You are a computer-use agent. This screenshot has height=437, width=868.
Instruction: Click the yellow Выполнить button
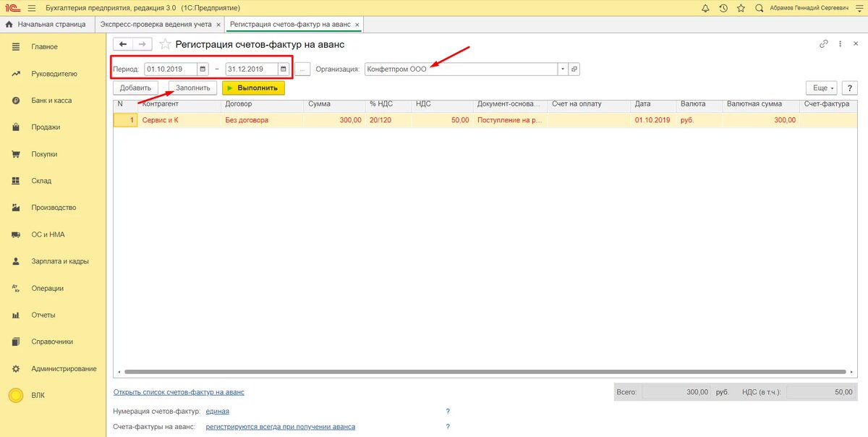click(253, 88)
